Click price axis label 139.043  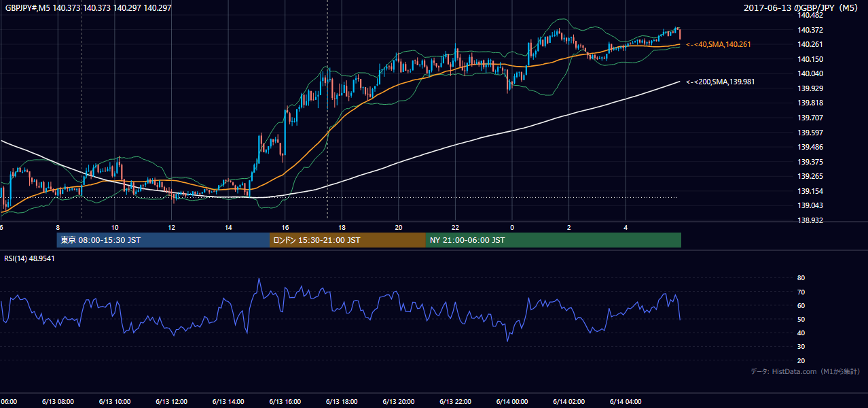[812, 205]
